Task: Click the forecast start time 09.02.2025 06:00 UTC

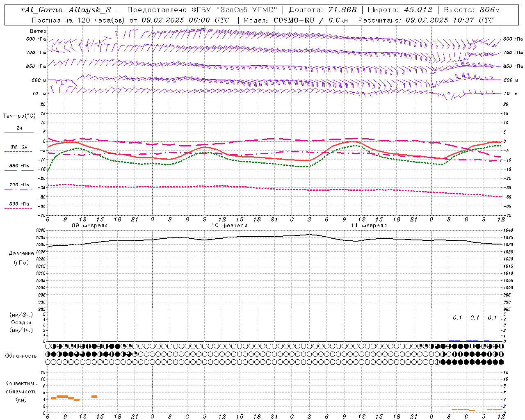Action: [185, 20]
